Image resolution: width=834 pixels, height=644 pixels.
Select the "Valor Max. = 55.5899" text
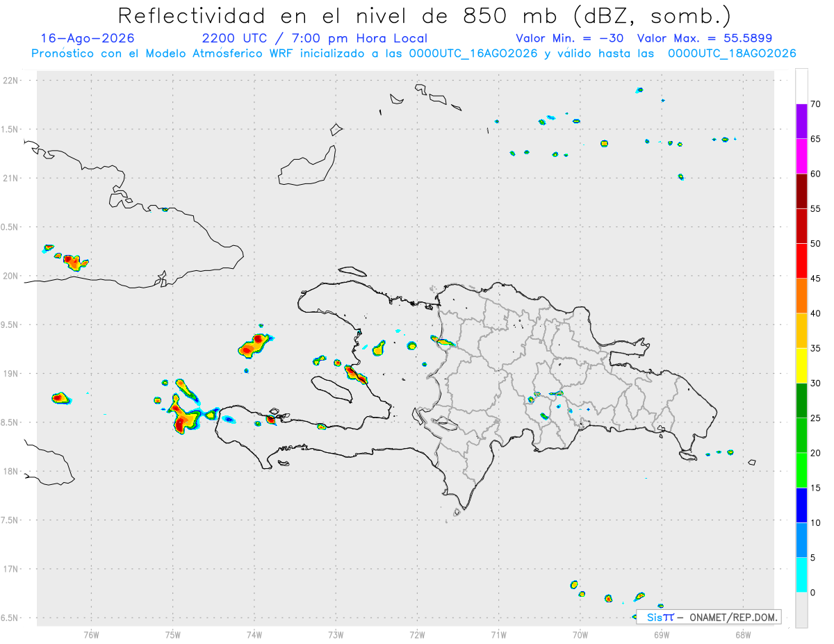point(704,38)
